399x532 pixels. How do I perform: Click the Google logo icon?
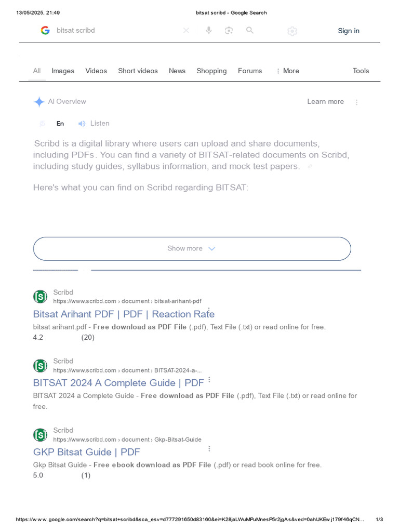(45, 31)
